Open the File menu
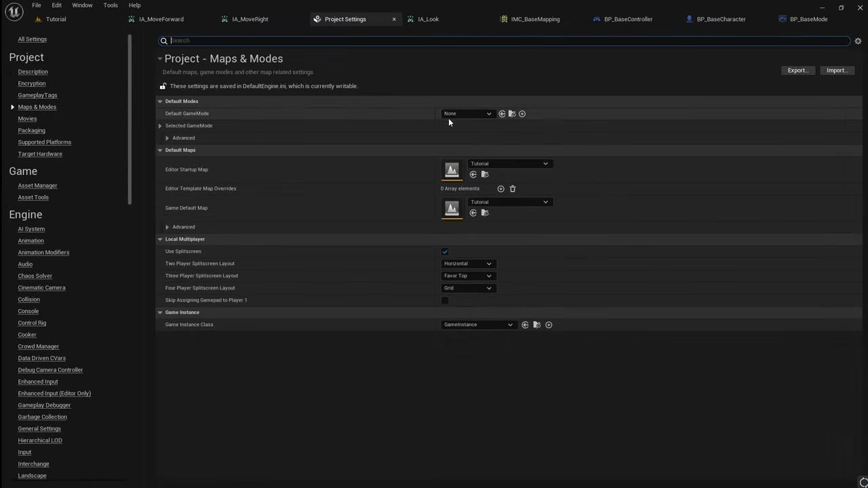Image resolution: width=868 pixels, height=488 pixels. click(x=37, y=5)
